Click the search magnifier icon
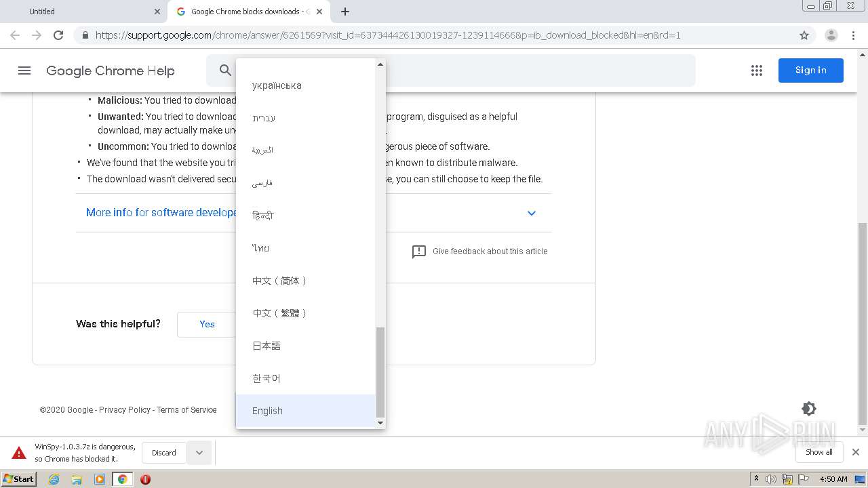The image size is (868, 488). pos(225,70)
